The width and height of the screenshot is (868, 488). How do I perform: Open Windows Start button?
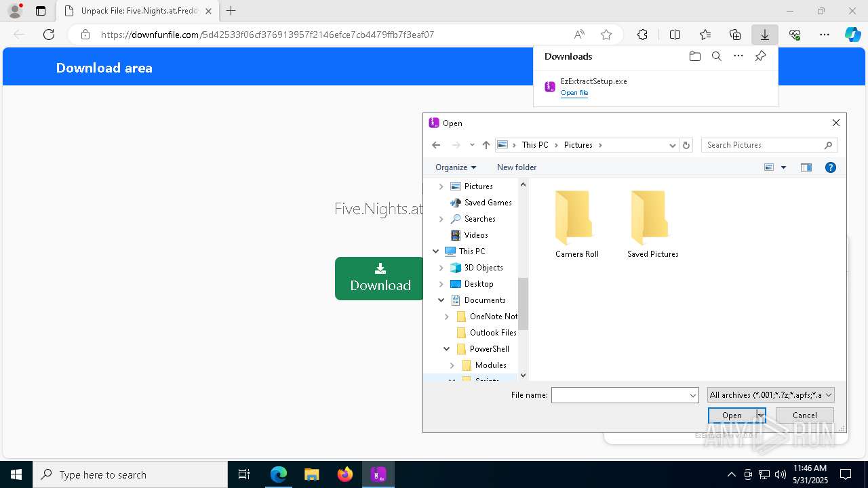point(16,474)
